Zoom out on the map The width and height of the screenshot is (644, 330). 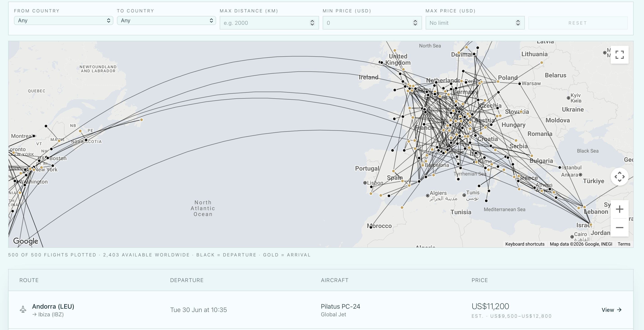(x=619, y=227)
